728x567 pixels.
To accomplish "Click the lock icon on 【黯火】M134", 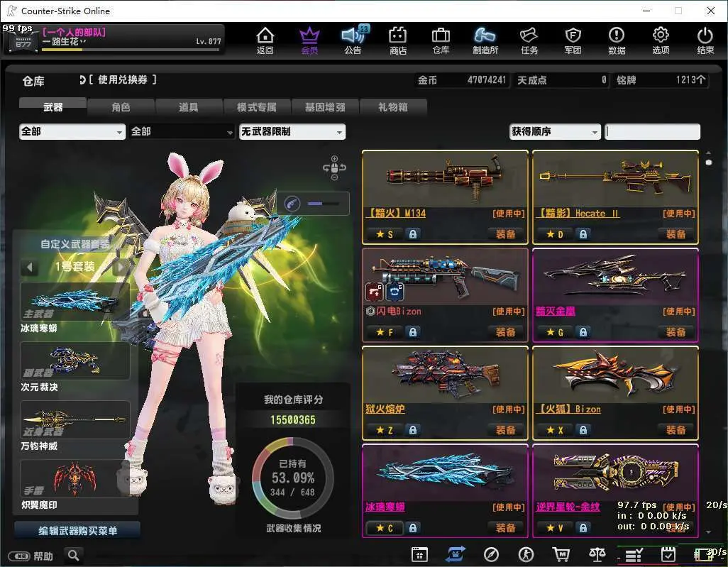I will pos(412,234).
